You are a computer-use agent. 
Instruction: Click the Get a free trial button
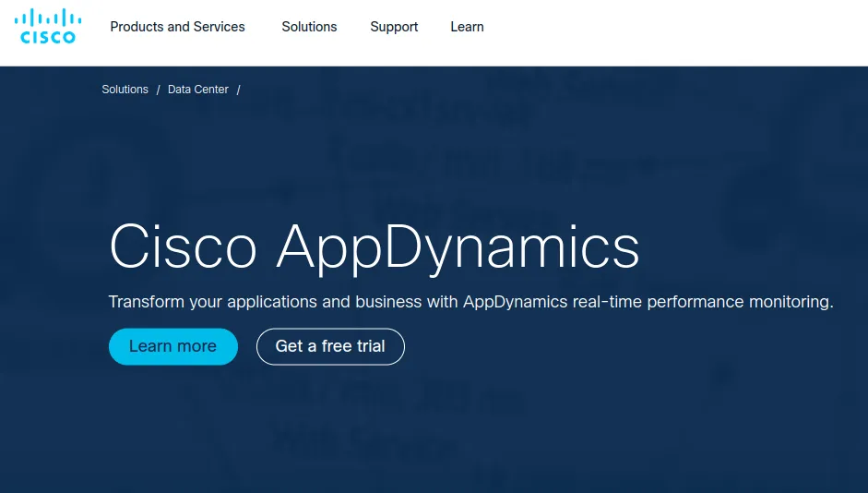330,346
